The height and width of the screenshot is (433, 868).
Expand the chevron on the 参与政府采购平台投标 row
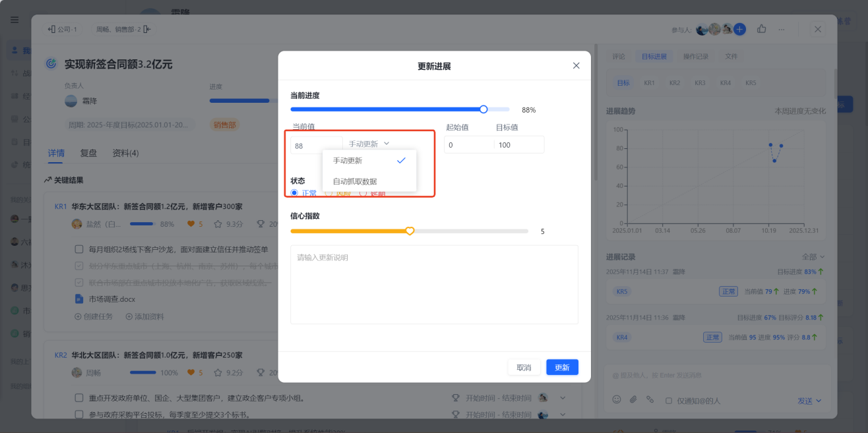tap(563, 415)
